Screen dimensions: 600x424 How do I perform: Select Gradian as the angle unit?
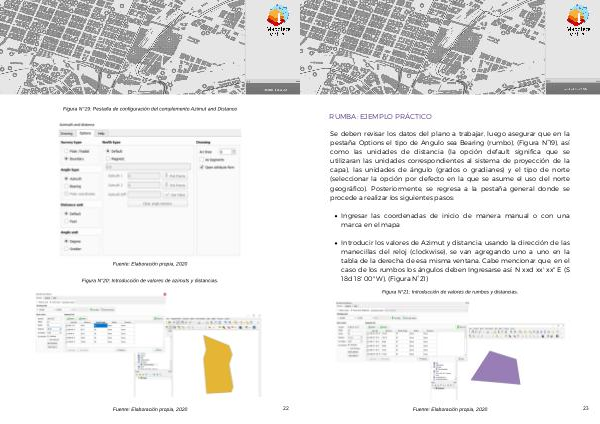pyautogui.click(x=66, y=249)
